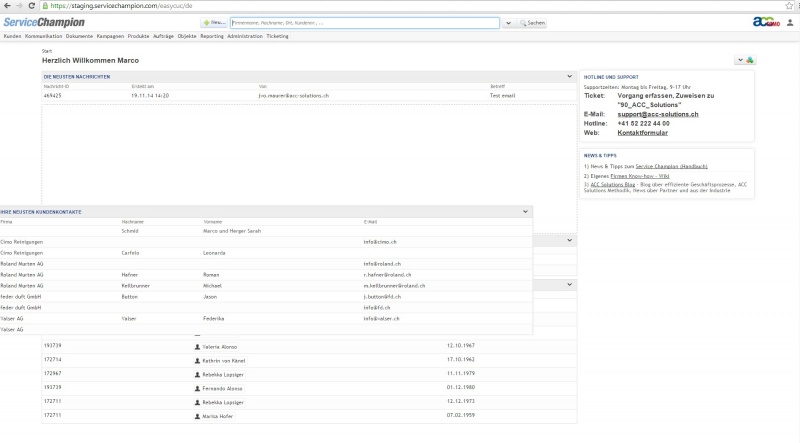The image size is (800, 443).
Task: Click email info@cimo.ch
Action: point(380,242)
